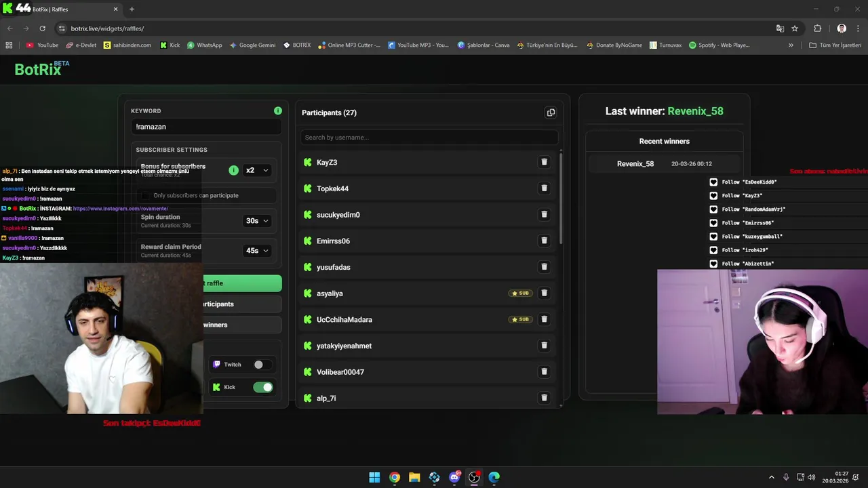Click keyword info icon
Image resolution: width=868 pixels, height=488 pixels.
click(x=278, y=110)
